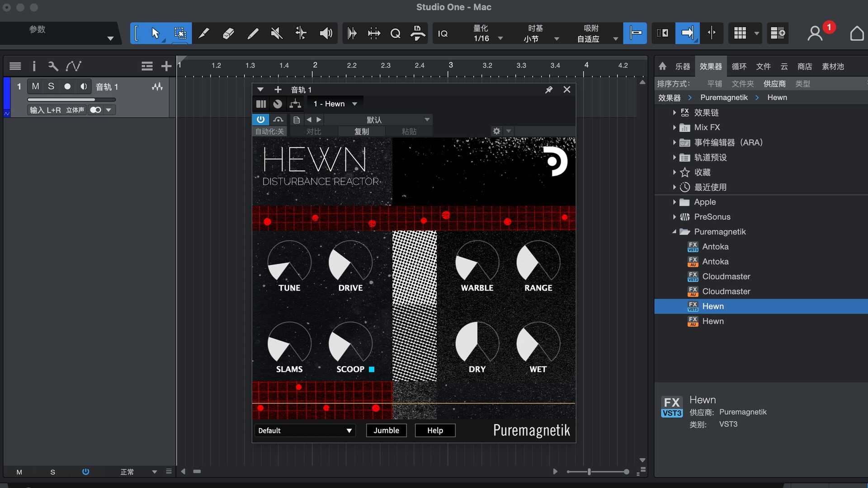This screenshot has width=868, height=488.
Task: Toggle Autoscroll arrow button
Action: [687, 33]
